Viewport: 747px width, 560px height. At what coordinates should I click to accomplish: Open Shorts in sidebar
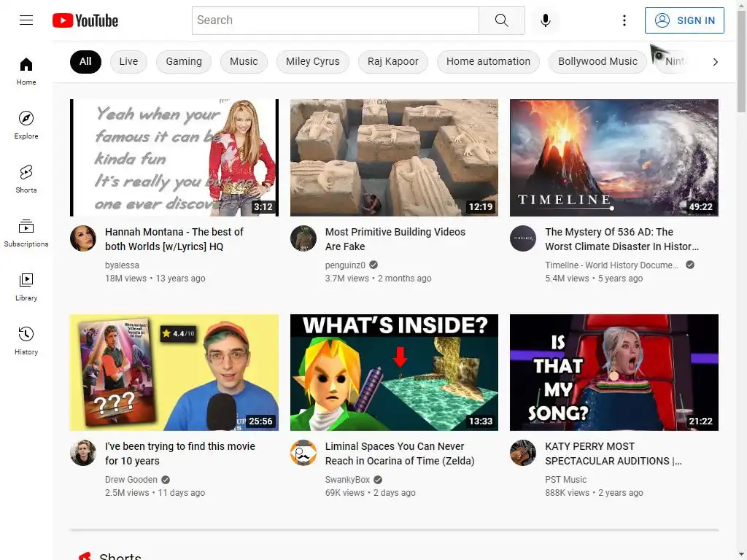pos(26,179)
